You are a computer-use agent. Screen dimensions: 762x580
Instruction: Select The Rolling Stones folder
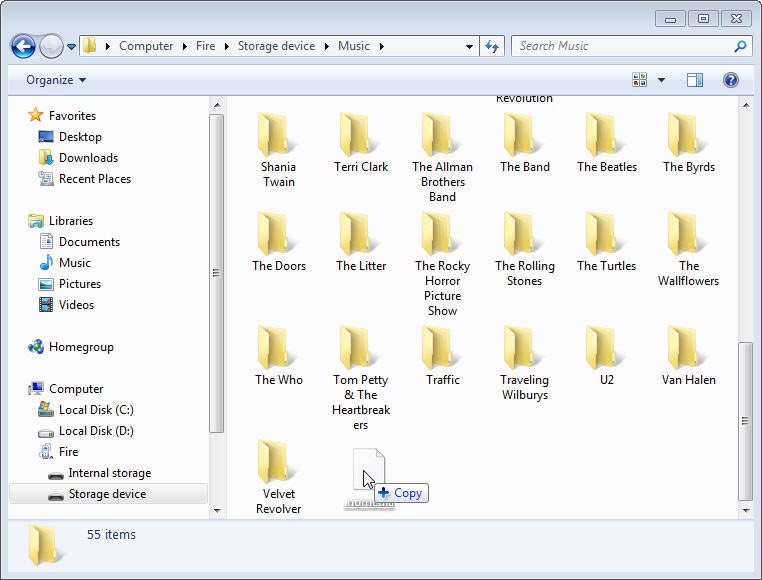pyautogui.click(x=524, y=249)
